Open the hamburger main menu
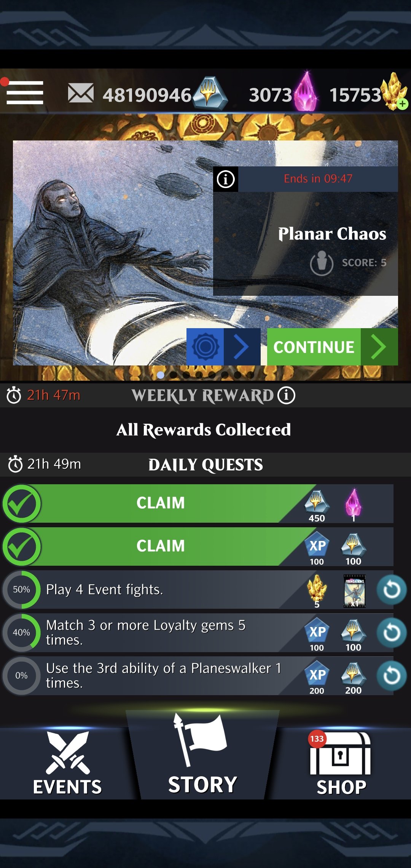411x868 pixels. click(25, 93)
